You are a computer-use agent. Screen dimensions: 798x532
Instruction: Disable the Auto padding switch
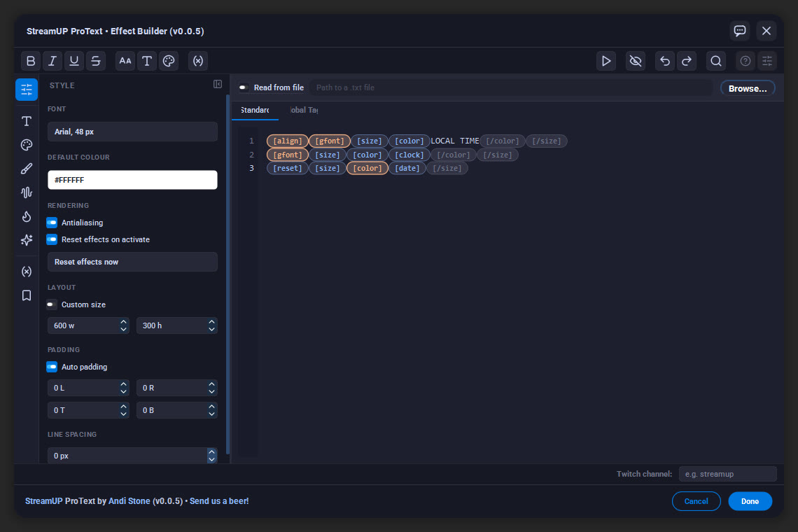click(52, 367)
